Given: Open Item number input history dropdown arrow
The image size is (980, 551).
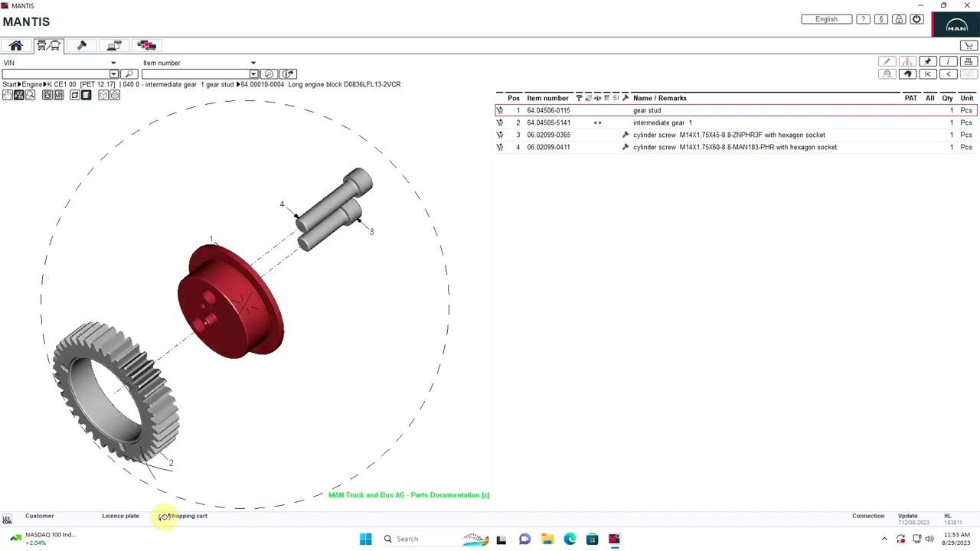Looking at the screenshot, I should (253, 74).
